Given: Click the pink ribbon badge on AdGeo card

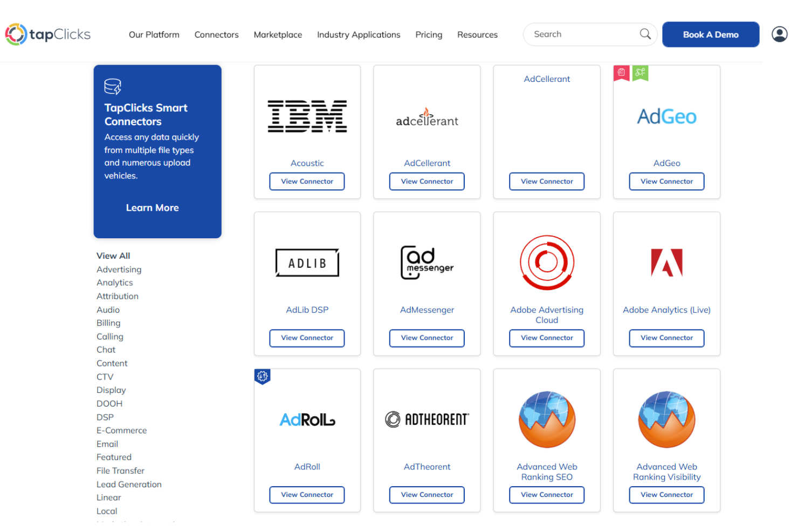Looking at the screenshot, I should click(x=621, y=73).
